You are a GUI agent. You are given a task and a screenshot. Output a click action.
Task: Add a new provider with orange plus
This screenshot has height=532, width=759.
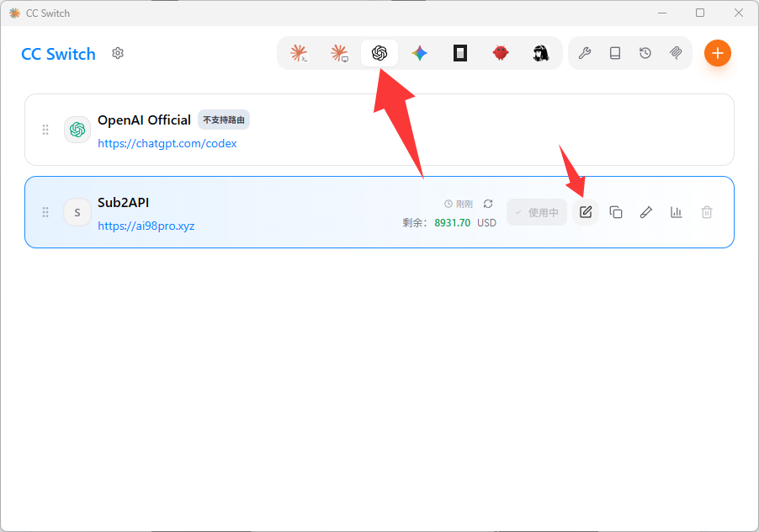[718, 53]
